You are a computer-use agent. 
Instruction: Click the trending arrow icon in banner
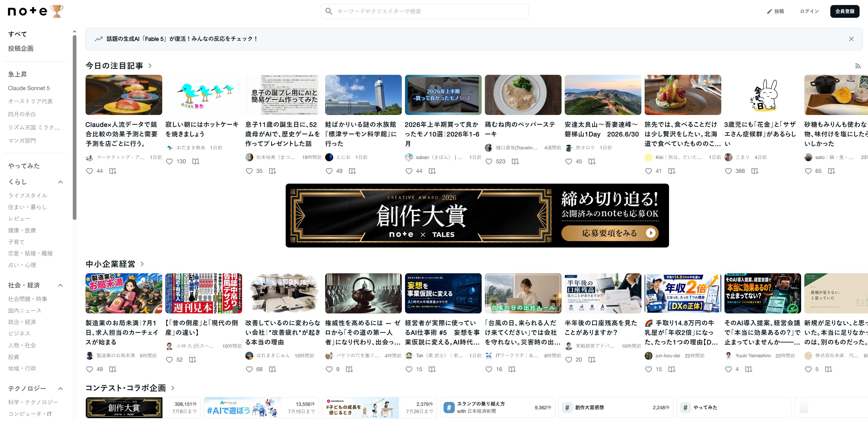98,39
